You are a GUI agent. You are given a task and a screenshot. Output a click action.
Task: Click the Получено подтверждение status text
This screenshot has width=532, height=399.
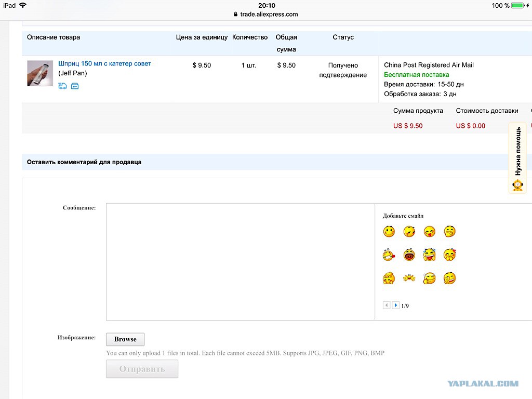(x=343, y=70)
